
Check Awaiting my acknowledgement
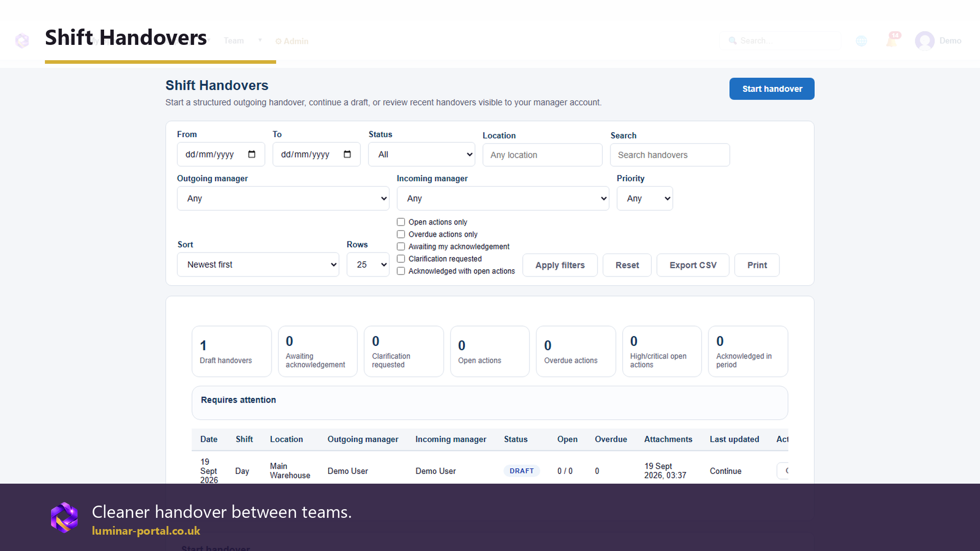[401, 246]
